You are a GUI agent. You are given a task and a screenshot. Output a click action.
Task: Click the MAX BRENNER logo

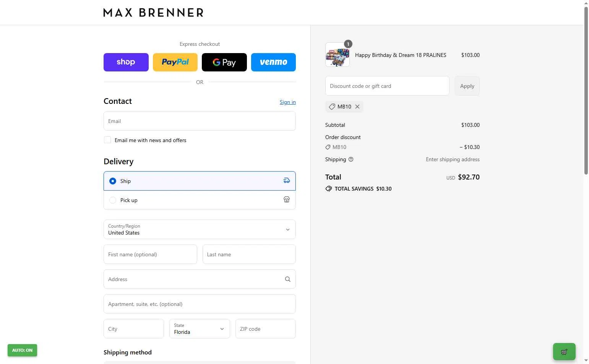tap(153, 13)
